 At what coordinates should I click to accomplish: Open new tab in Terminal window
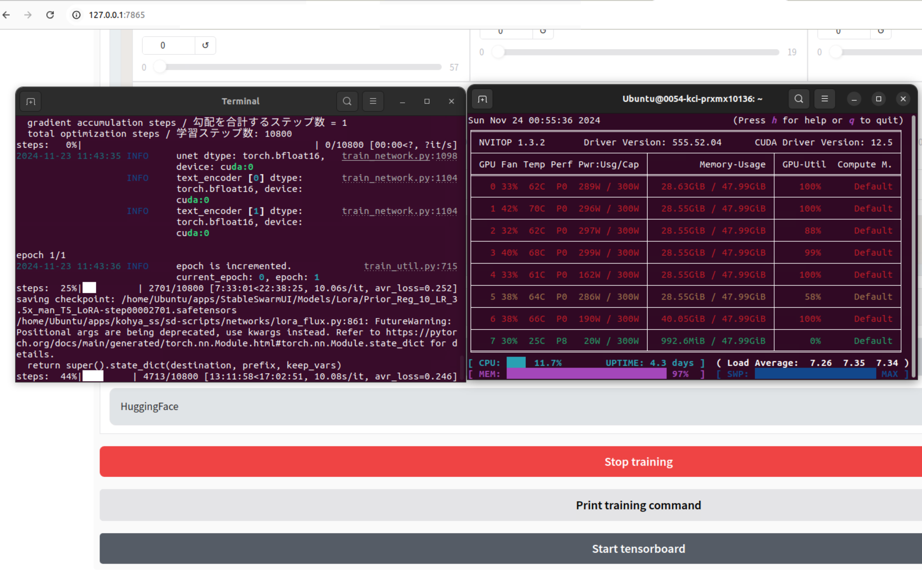30,101
